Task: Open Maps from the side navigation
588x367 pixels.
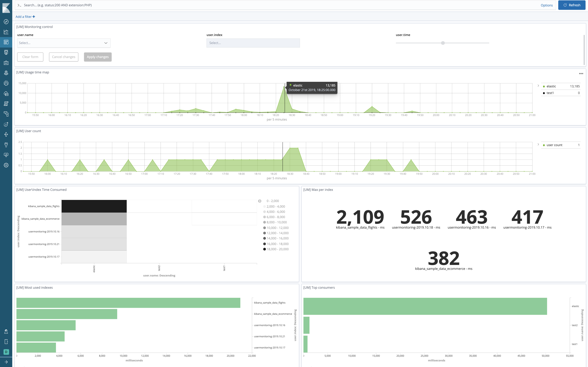Action: (6, 73)
